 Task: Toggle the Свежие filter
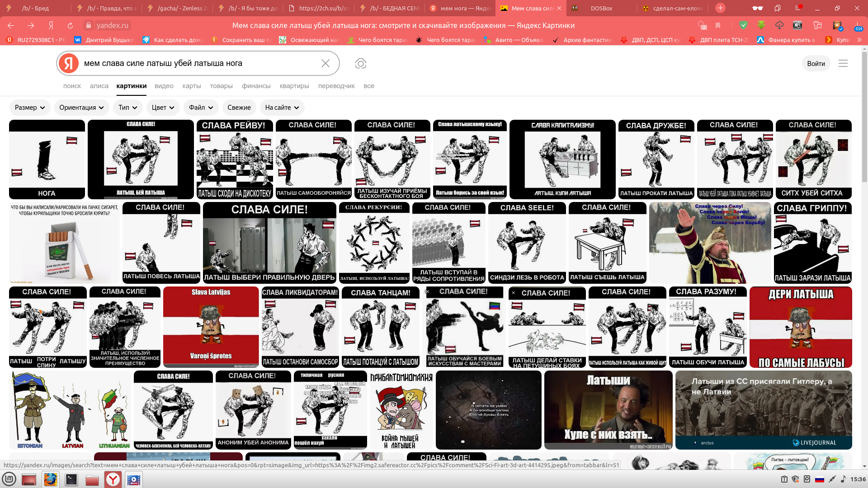(239, 108)
